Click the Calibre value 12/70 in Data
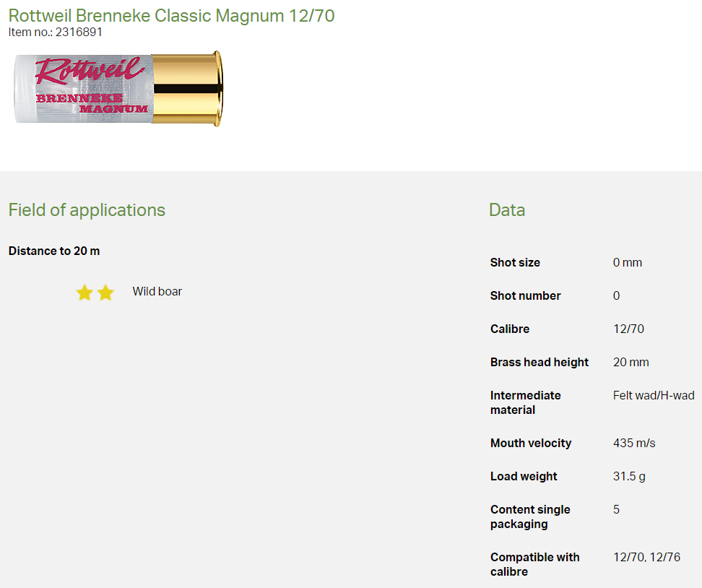The width and height of the screenshot is (702, 588). click(628, 329)
